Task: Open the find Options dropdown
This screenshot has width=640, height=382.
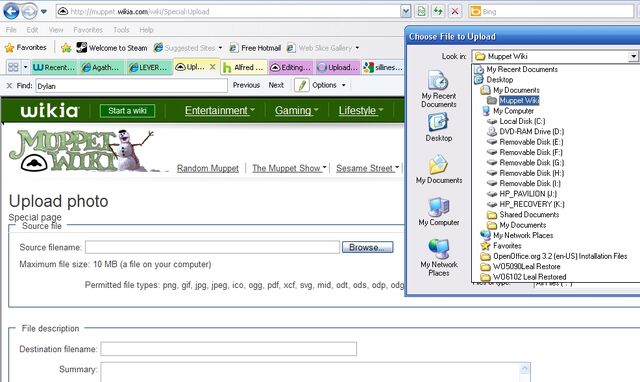Action: tap(329, 85)
